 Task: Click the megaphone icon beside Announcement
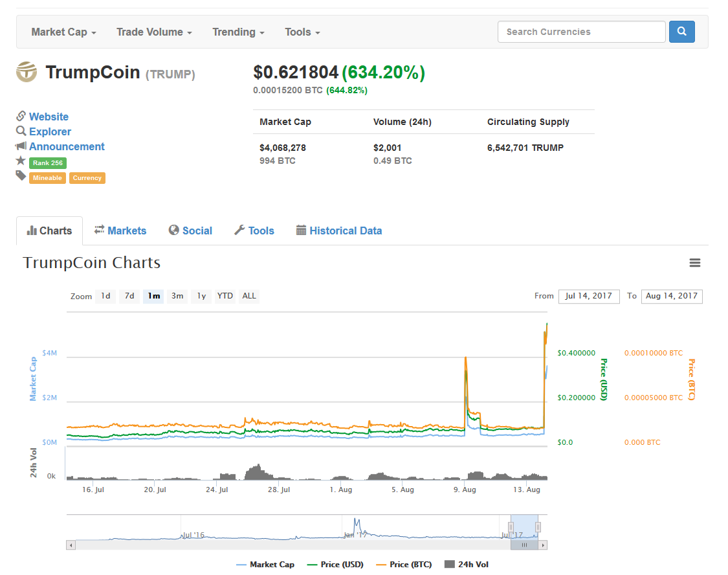click(21, 146)
